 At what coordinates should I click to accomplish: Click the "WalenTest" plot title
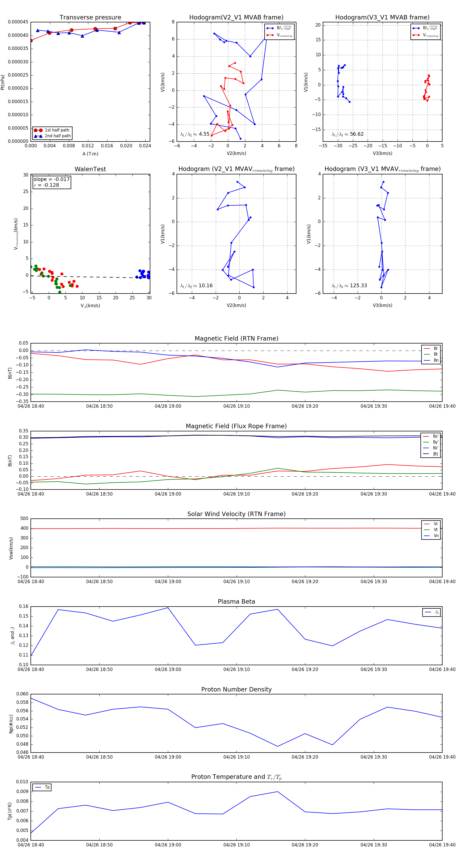[x=90, y=169]
